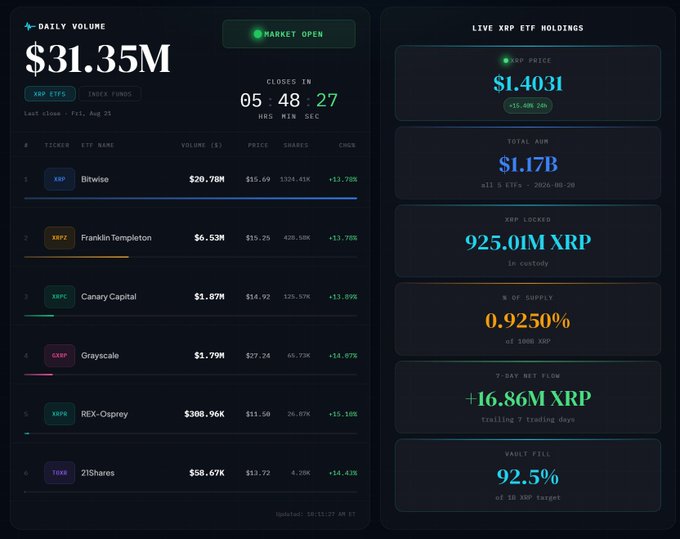Click the XRPZ ticker badge
Screen dimensions: 680x539
tap(59, 238)
